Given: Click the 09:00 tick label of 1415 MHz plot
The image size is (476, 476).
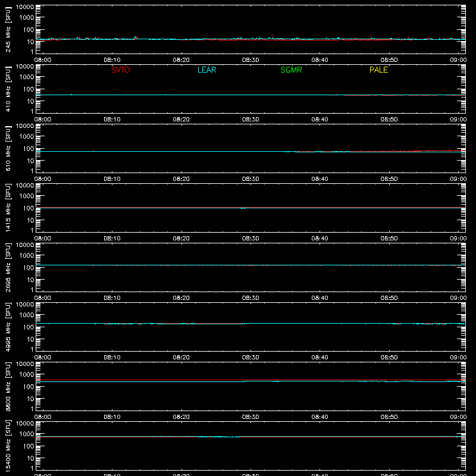Looking at the screenshot, I should click(x=458, y=239).
